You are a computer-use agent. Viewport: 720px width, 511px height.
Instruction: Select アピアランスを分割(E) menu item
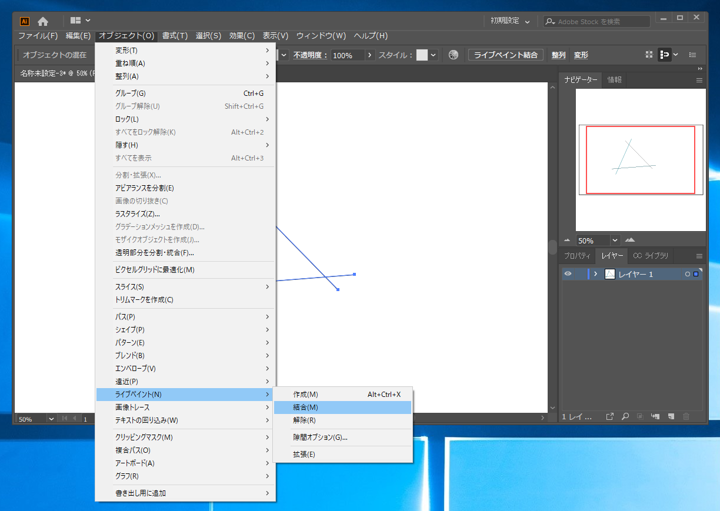click(186, 188)
